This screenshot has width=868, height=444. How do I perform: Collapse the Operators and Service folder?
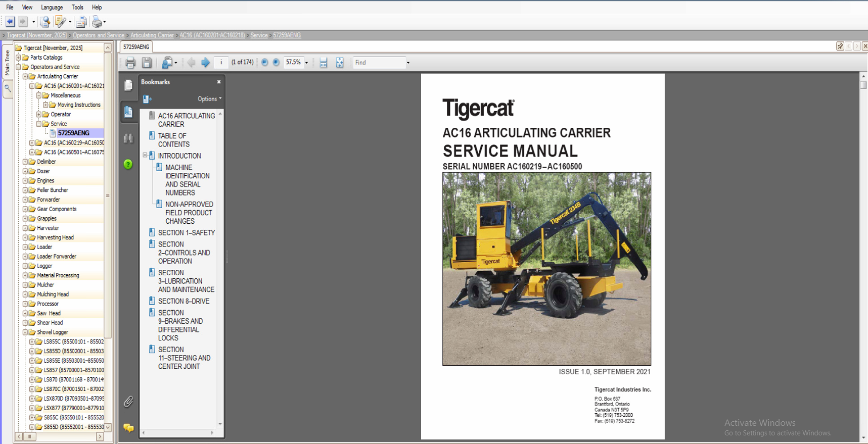(x=18, y=67)
